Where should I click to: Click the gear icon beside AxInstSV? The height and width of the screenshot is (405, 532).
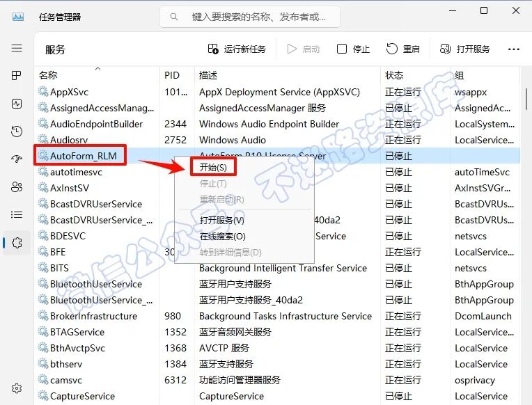42,187
